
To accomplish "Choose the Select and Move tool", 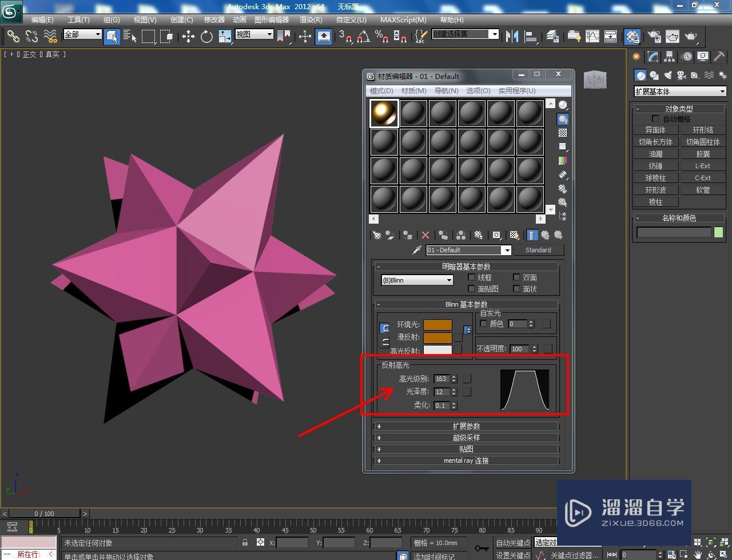I will pyautogui.click(x=188, y=37).
